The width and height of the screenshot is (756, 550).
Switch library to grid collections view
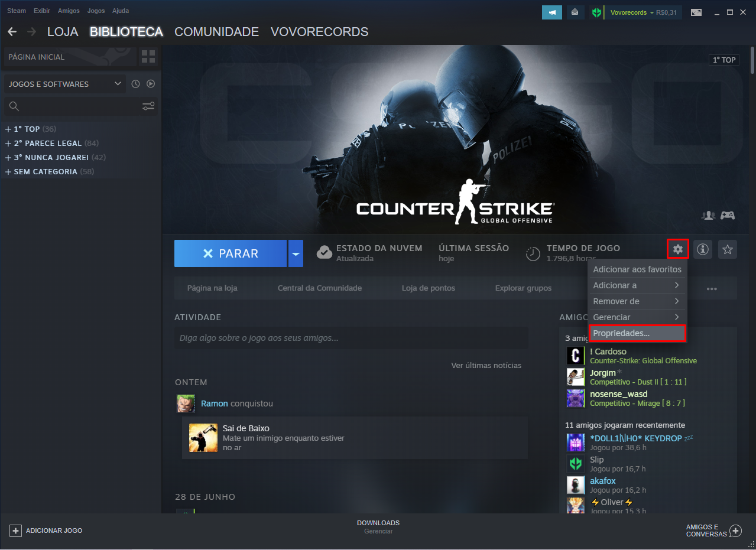tap(148, 57)
